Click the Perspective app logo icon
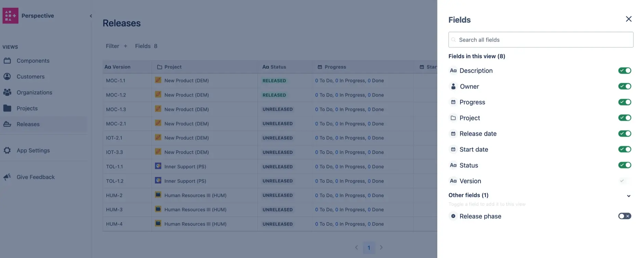The height and width of the screenshot is (258, 644). tap(10, 16)
